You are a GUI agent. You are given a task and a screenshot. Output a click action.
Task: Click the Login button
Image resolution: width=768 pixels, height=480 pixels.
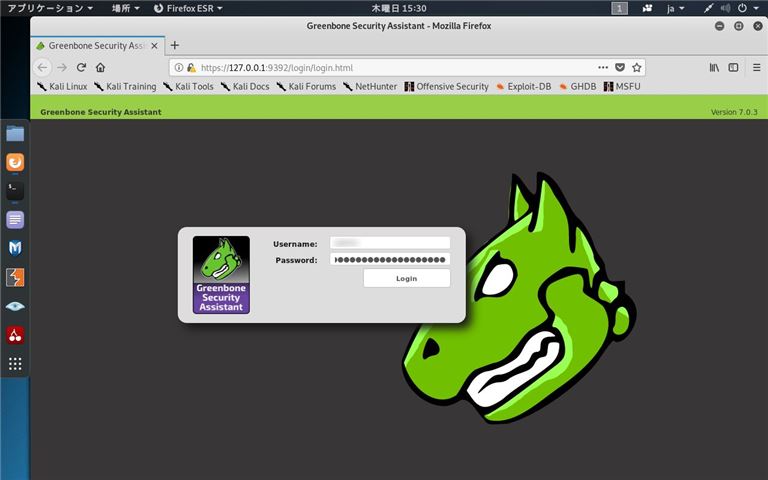pos(407,278)
